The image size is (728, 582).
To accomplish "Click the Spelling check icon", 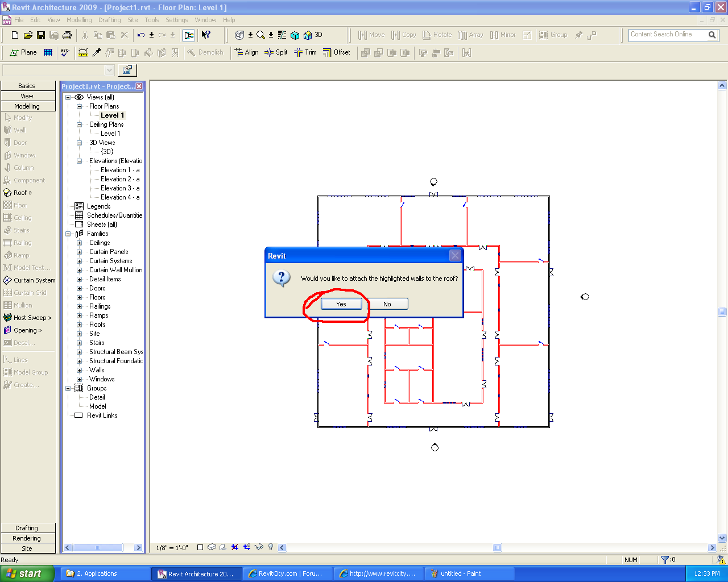I will tap(65, 53).
